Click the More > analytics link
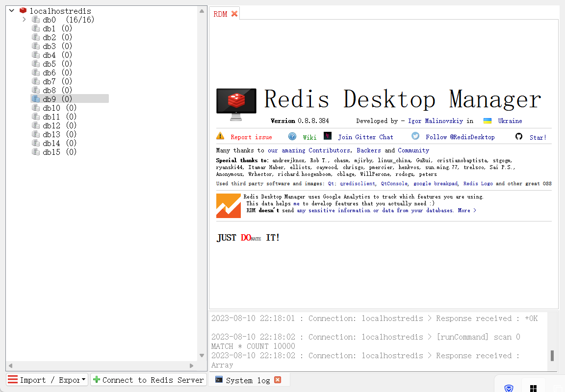565x392 pixels. click(x=467, y=211)
